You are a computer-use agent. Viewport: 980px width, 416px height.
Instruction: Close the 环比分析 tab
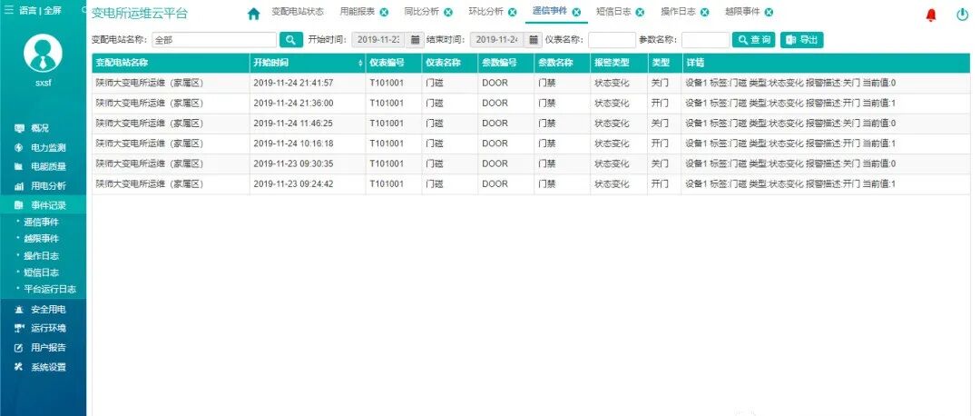point(513,13)
